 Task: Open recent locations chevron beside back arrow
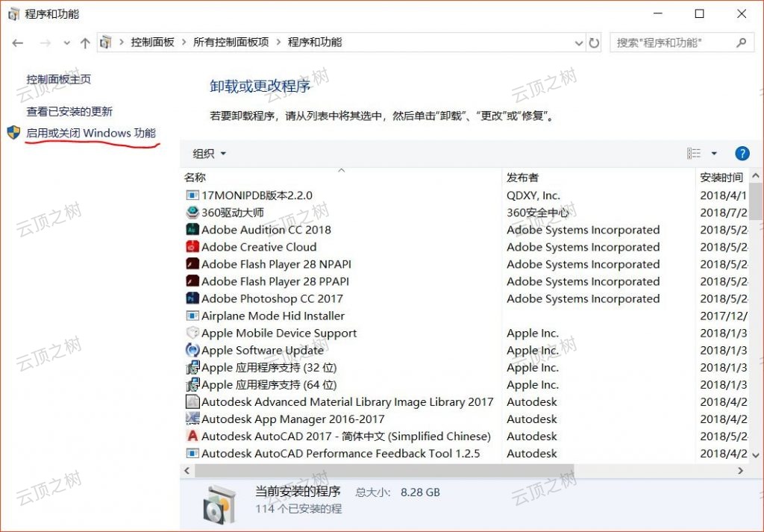pos(66,43)
